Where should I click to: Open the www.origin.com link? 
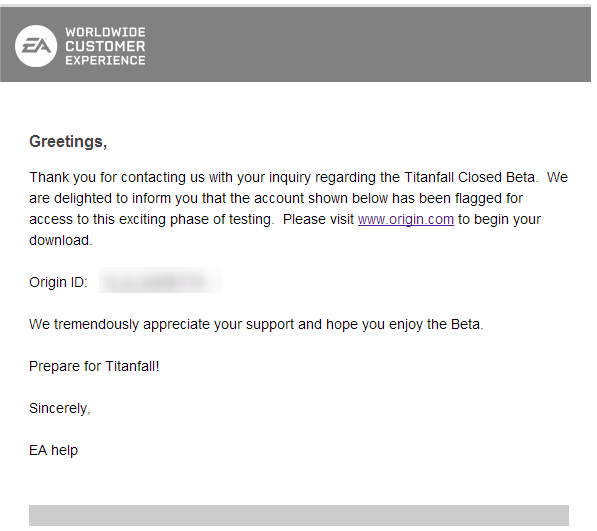pos(406,219)
